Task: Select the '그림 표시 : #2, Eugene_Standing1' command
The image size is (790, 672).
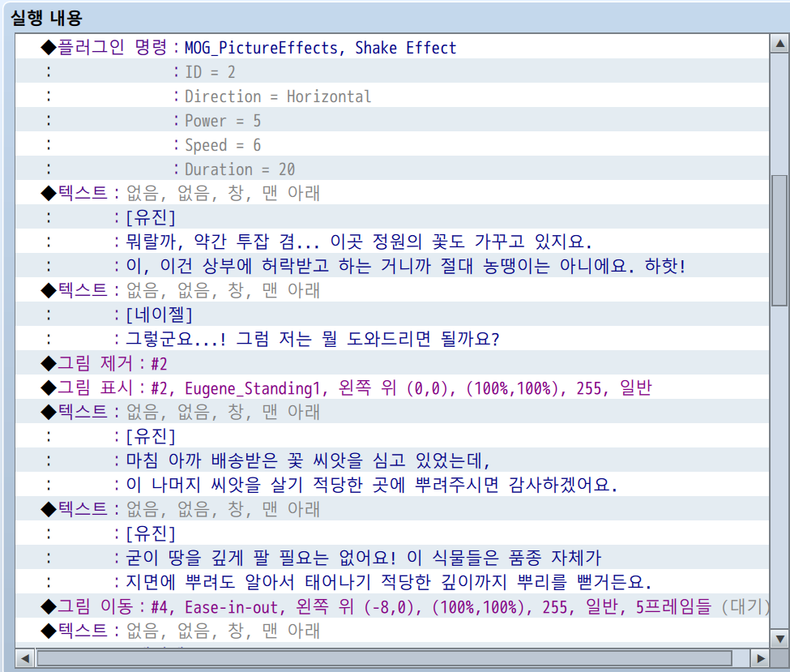Action: pos(392,387)
